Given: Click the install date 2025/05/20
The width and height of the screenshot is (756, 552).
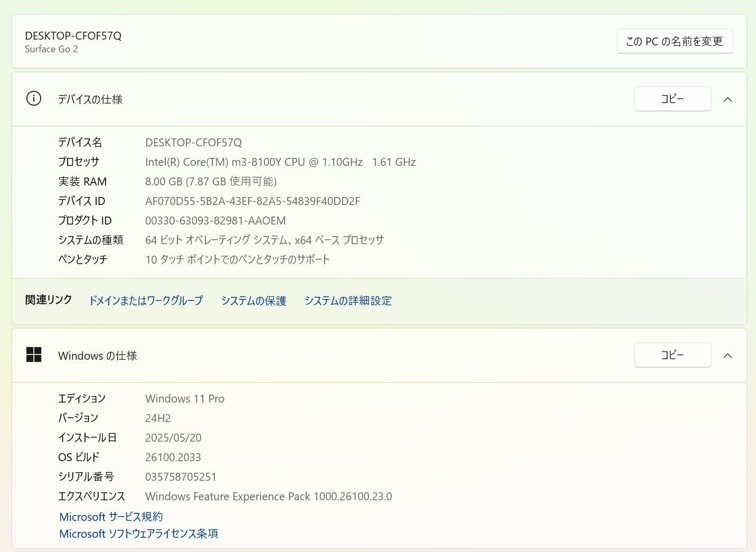Looking at the screenshot, I should click(x=173, y=438).
